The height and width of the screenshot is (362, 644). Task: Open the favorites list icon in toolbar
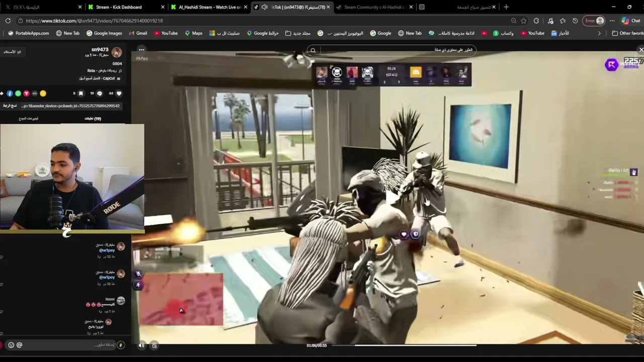562,21
